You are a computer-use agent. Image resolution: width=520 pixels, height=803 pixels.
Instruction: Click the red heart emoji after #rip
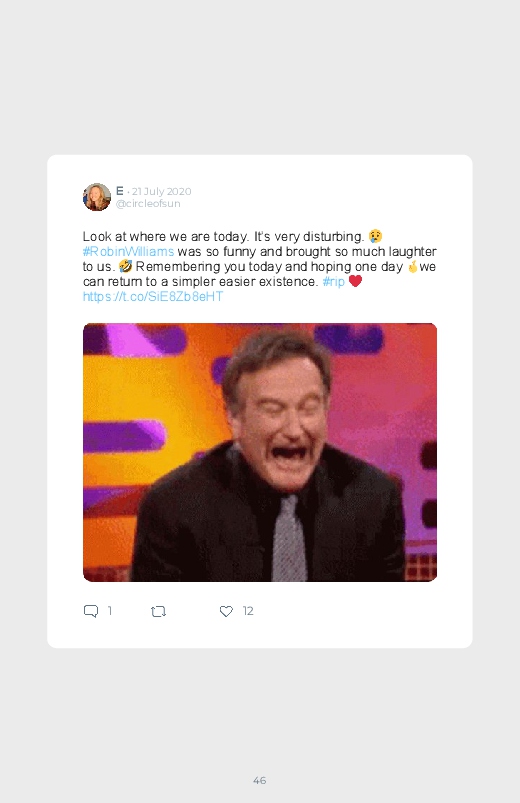[355, 281]
